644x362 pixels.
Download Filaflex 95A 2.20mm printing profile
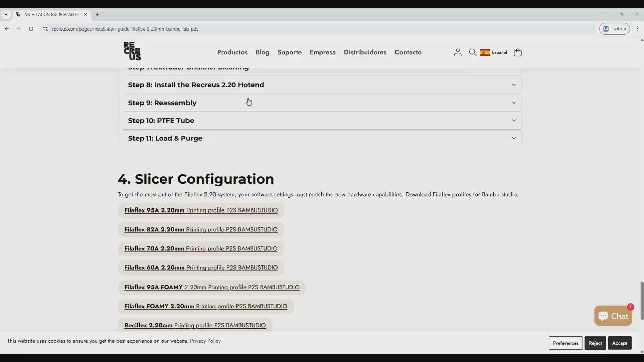pyautogui.click(x=201, y=210)
